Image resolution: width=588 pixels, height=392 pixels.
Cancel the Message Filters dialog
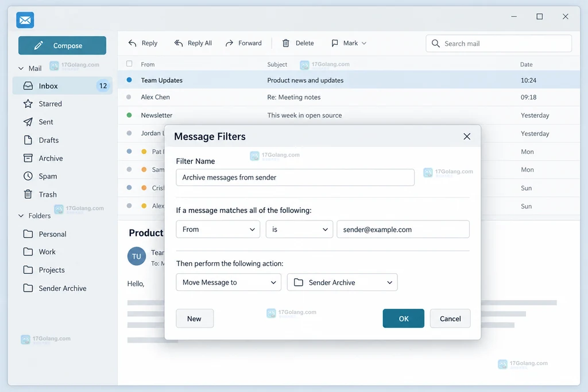450,319
